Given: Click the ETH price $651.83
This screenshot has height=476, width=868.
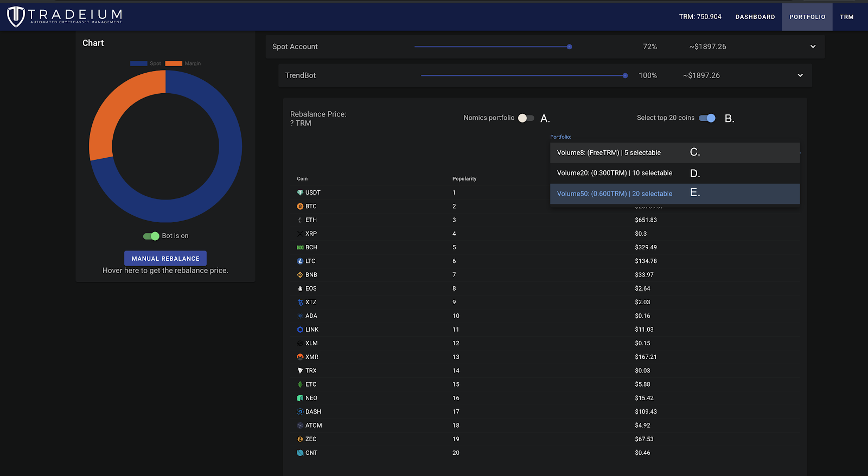Looking at the screenshot, I should 646,220.
